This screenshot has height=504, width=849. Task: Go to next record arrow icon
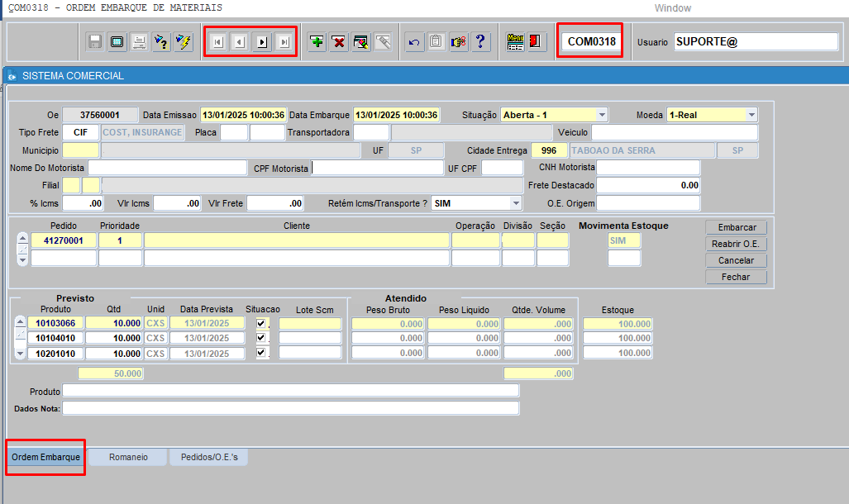pos(262,41)
